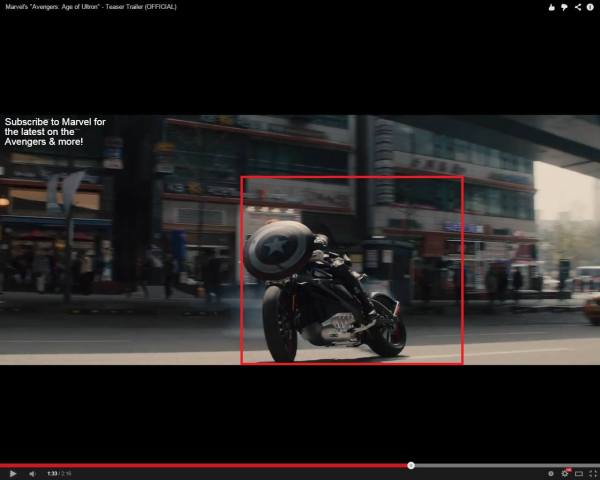Open the player settings gear
This screenshot has width=600, height=480.
(x=565, y=473)
